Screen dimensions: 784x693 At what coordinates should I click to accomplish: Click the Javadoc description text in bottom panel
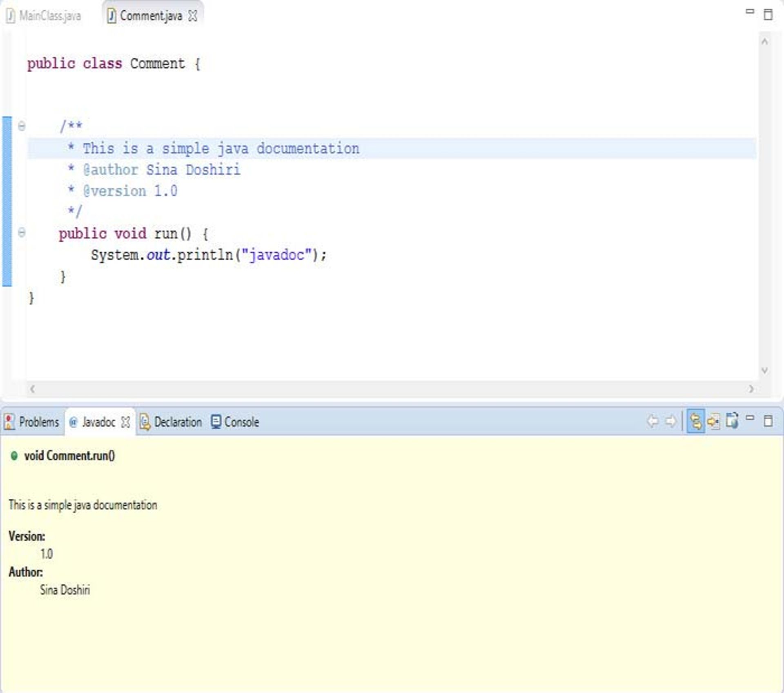tap(83, 505)
